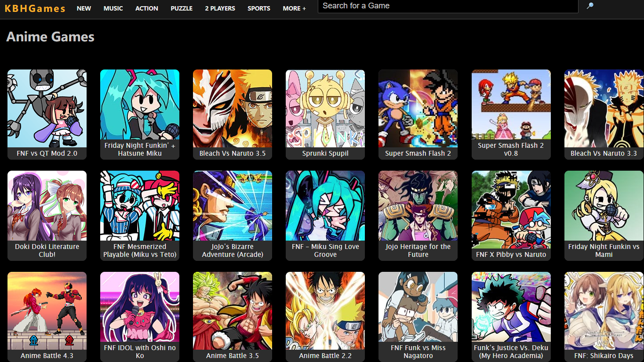This screenshot has width=644, height=362.
Task: Click the search magnifier icon
Action: point(590,6)
